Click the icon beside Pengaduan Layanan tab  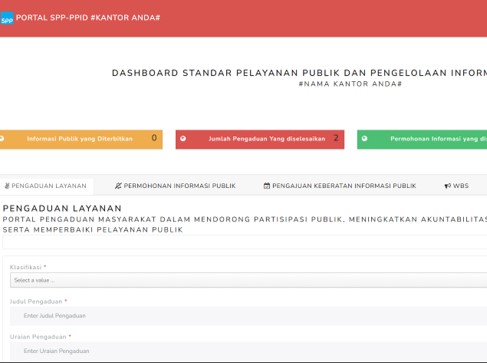point(7,186)
